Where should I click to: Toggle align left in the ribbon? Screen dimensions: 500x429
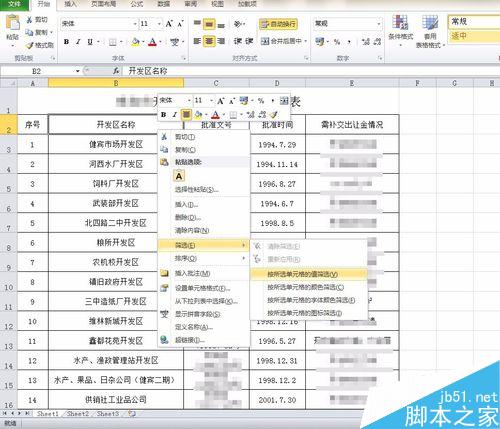(x=197, y=41)
